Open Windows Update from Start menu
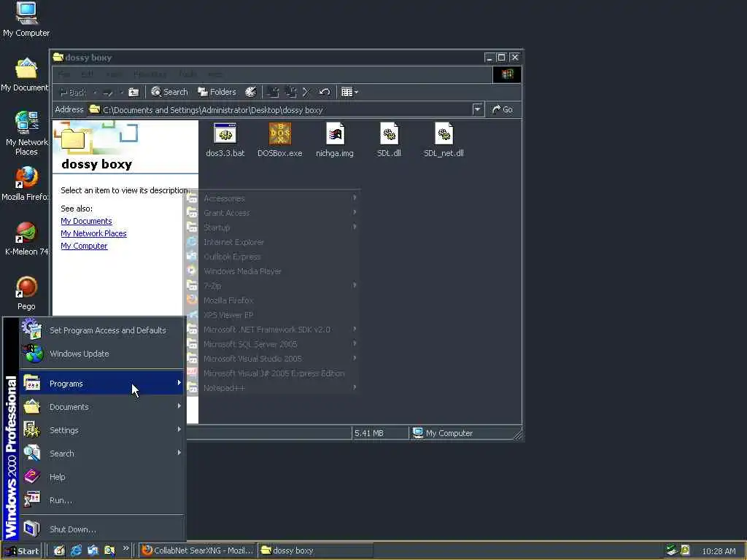The height and width of the screenshot is (560, 747). (101, 354)
